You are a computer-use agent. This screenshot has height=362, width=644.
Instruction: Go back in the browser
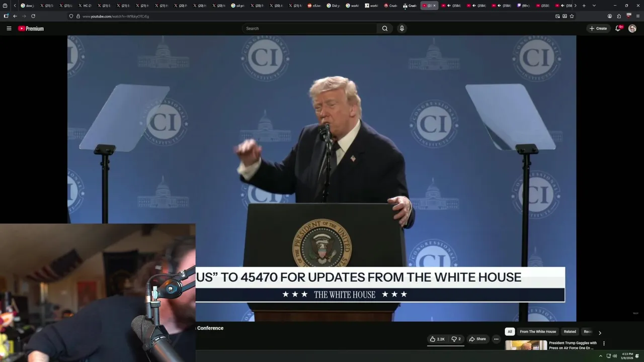pyautogui.click(x=15, y=16)
